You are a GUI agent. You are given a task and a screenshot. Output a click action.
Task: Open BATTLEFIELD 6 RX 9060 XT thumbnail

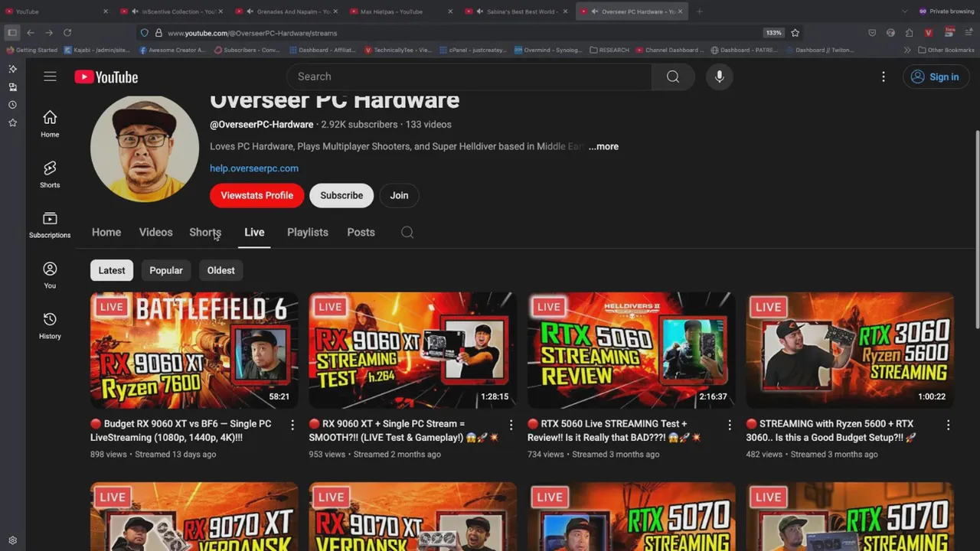pos(194,350)
